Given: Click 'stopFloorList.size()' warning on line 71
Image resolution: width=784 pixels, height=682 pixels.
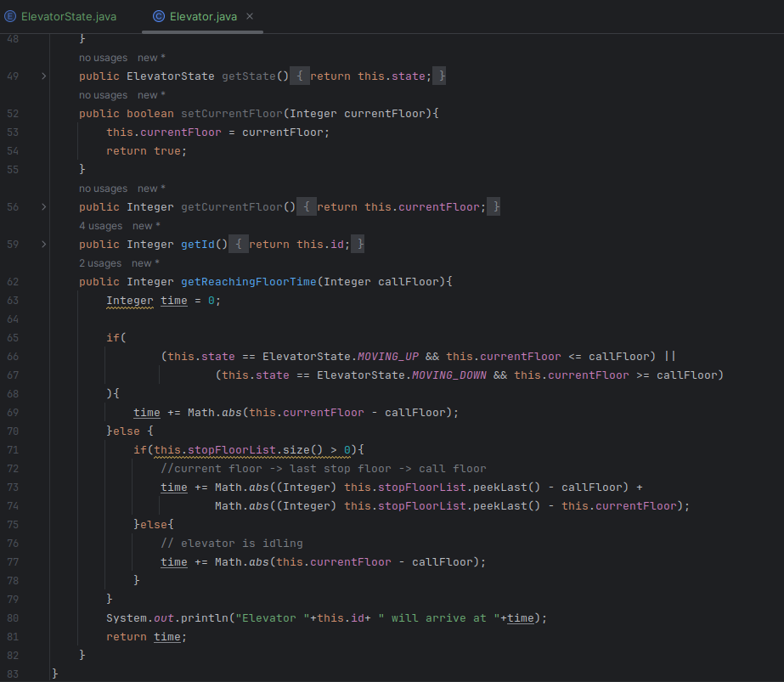Looking at the screenshot, I should pyautogui.click(x=252, y=450).
